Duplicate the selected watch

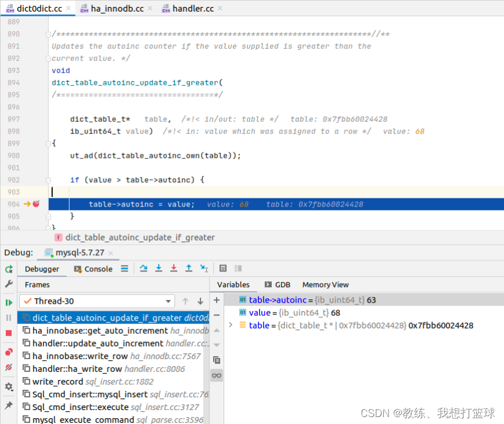tap(217, 360)
